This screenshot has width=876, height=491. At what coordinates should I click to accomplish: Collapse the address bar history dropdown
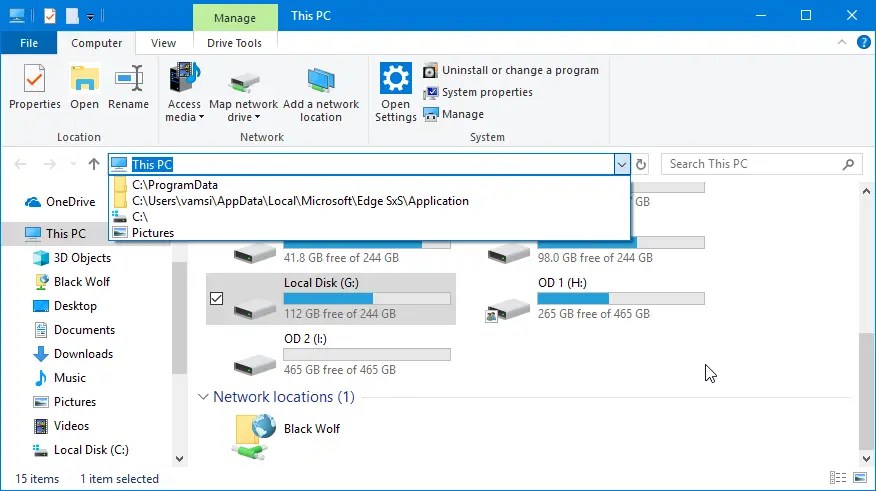622,164
